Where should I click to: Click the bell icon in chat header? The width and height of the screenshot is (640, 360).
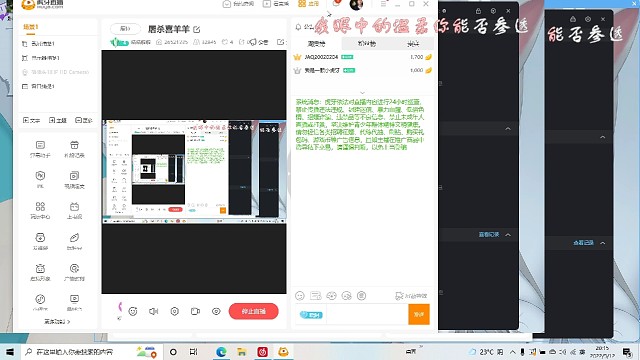298,27
